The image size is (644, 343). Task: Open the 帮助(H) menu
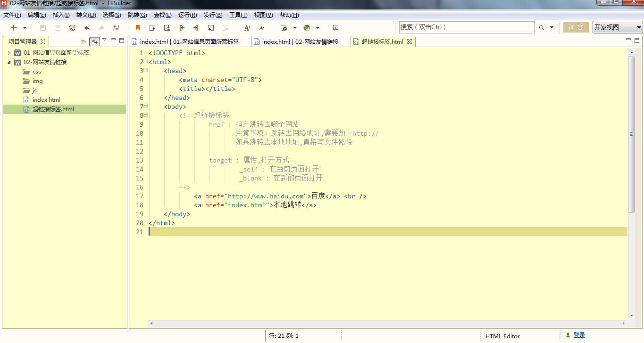pyautogui.click(x=289, y=15)
